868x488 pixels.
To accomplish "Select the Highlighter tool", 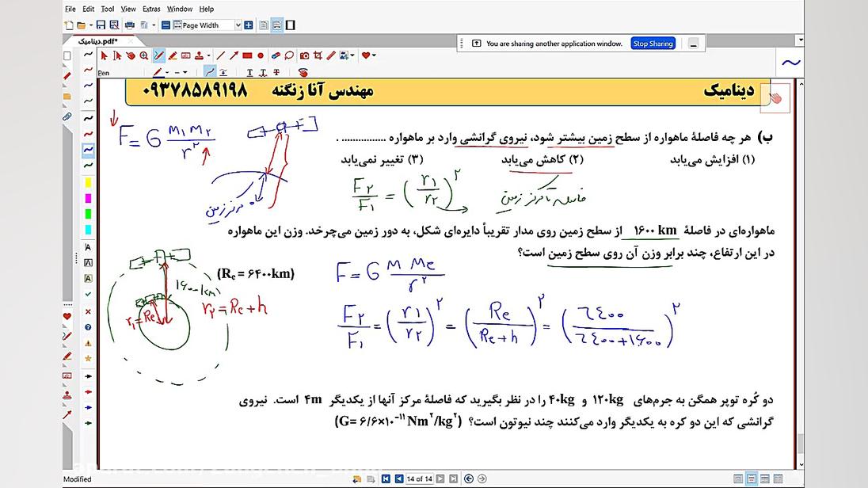I will point(173,55).
